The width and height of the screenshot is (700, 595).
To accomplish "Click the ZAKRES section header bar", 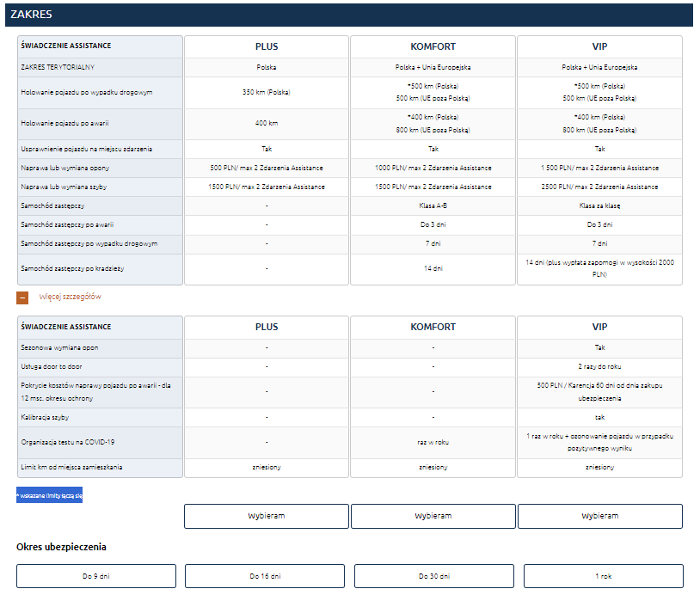I will click(349, 15).
